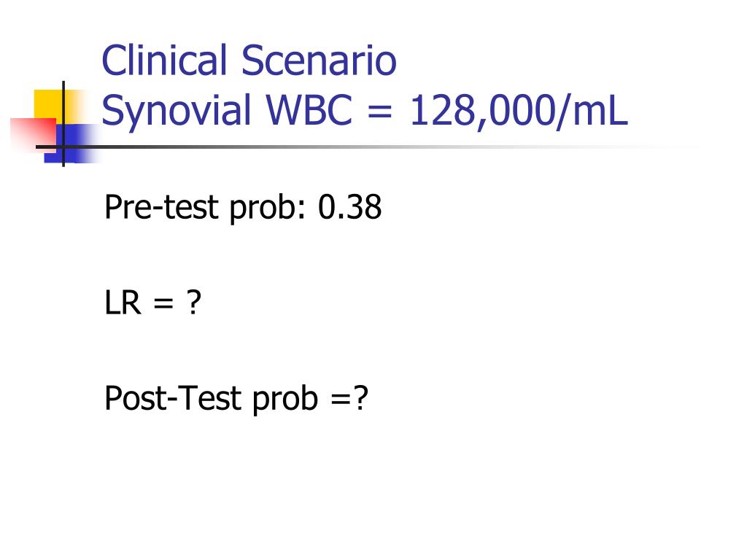This screenshot has height=560, width=747.
Task: Click the blue square decoration
Action: tap(71, 144)
